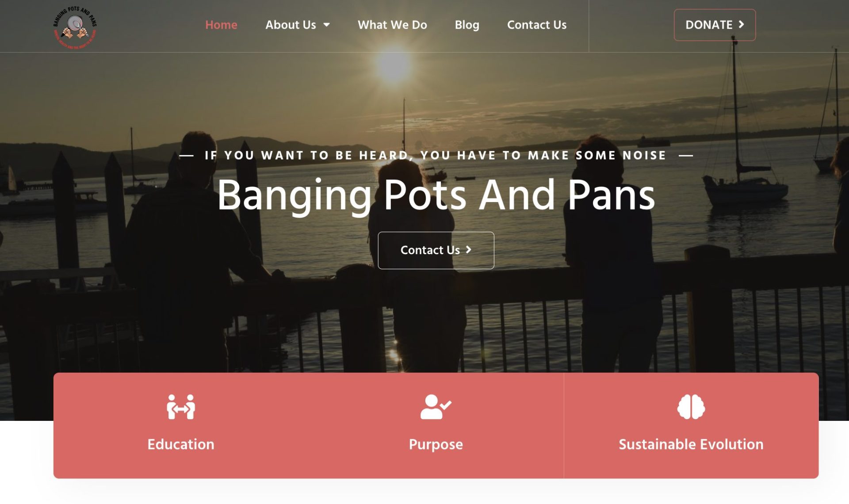
Task: Click the tagline about making some noise
Action: (436, 156)
